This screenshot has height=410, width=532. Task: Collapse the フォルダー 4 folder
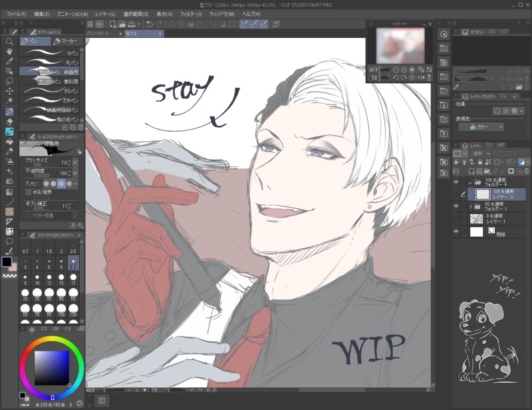point(470,182)
